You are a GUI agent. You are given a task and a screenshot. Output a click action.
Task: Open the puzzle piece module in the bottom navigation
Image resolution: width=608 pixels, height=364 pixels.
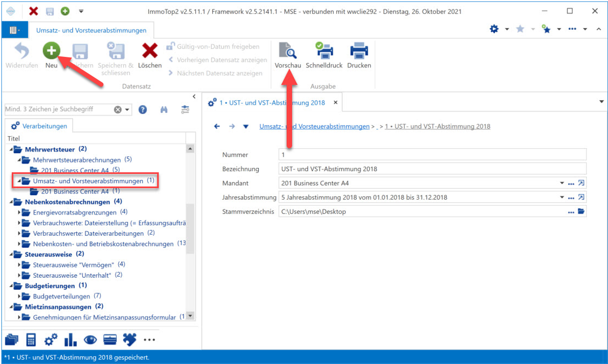(x=130, y=339)
